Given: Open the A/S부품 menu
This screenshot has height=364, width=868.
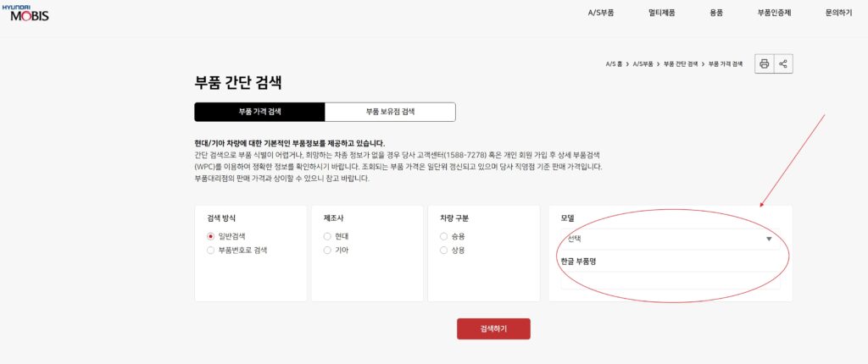Looking at the screenshot, I should (601, 13).
